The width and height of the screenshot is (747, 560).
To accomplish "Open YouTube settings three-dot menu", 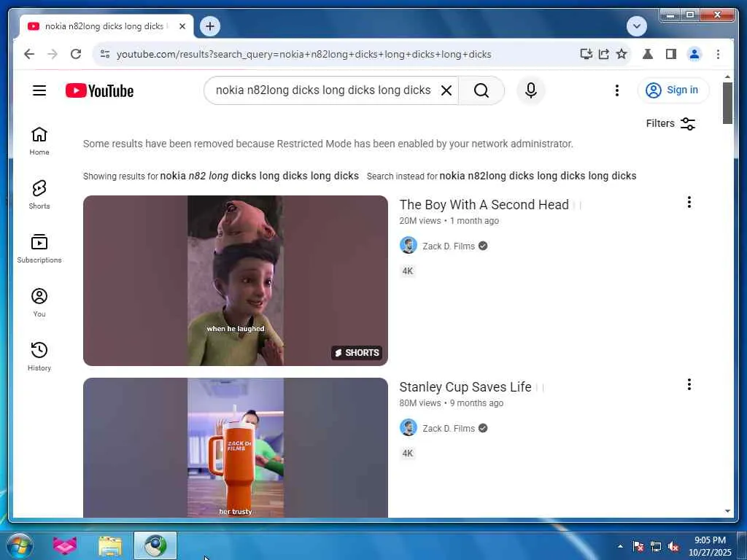I will 617,90.
